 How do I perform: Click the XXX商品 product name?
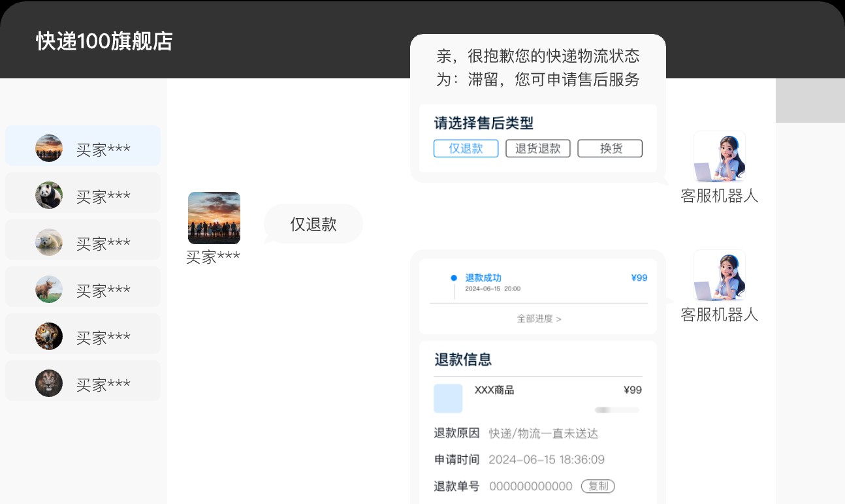click(x=494, y=390)
